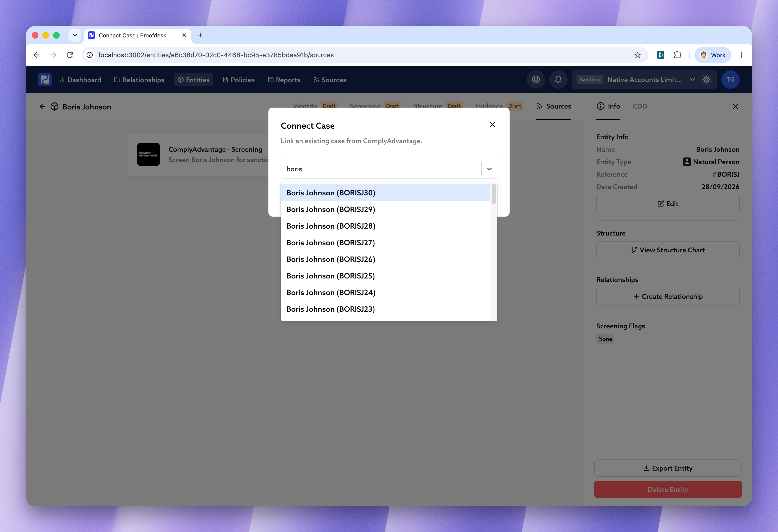Viewport: 778px width, 532px height.
Task: Select Boris Johnson (BORISJ28) option
Action: pos(385,226)
